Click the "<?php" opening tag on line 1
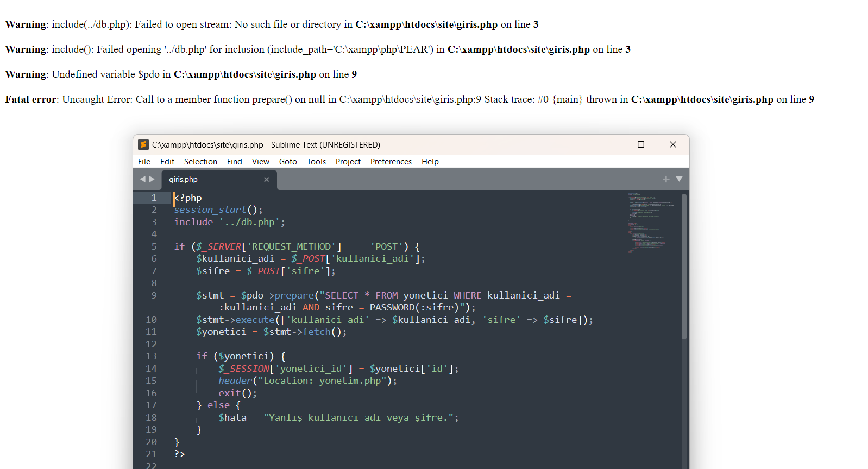This screenshot has width=868, height=469. [x=188, y=198]
